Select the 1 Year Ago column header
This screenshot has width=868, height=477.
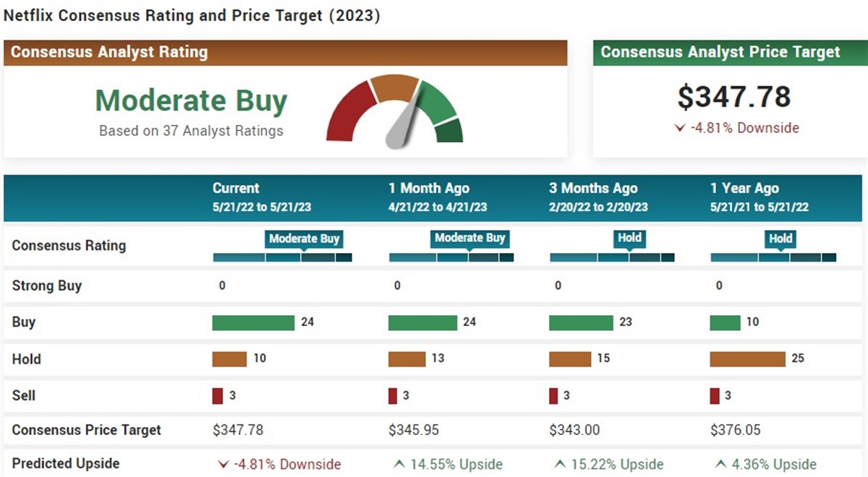(759, 197)
